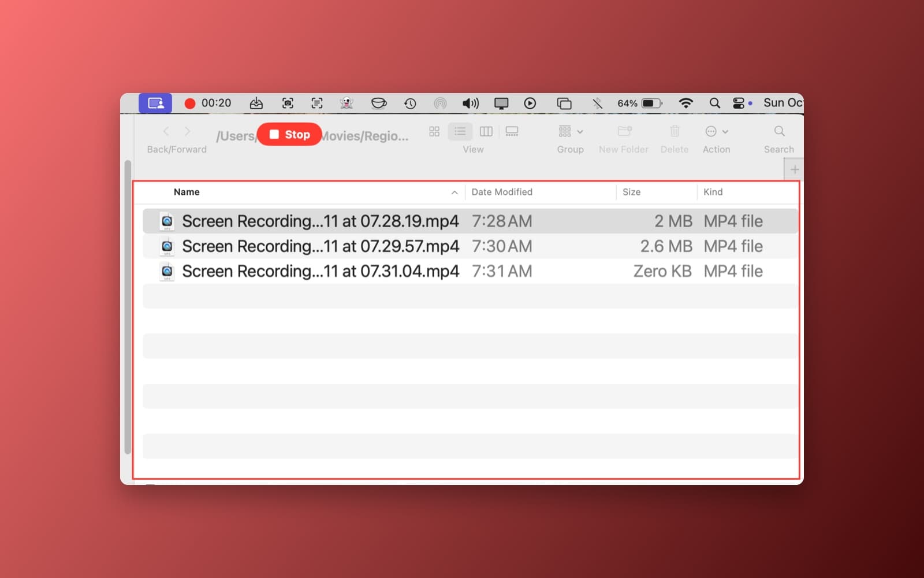Click the screen recording app menu bar icon
This screenshot has height=578, width=924.
click(155, 103)
